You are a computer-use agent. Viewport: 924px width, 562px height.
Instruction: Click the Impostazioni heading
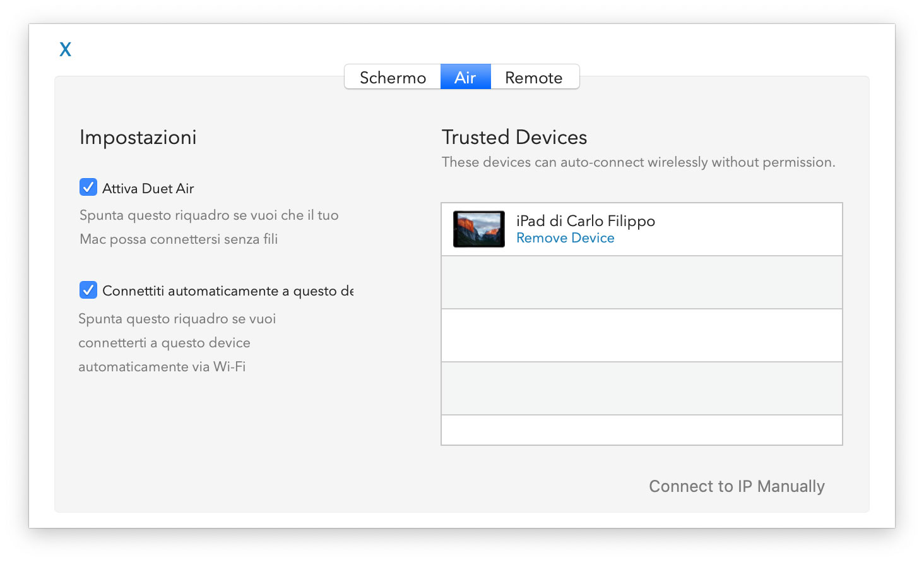(x=138, y=138)
